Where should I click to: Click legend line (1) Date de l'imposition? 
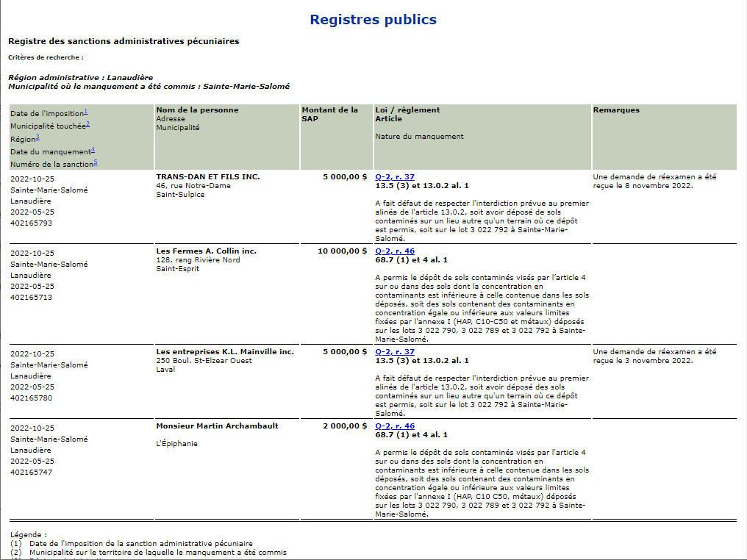132,544
